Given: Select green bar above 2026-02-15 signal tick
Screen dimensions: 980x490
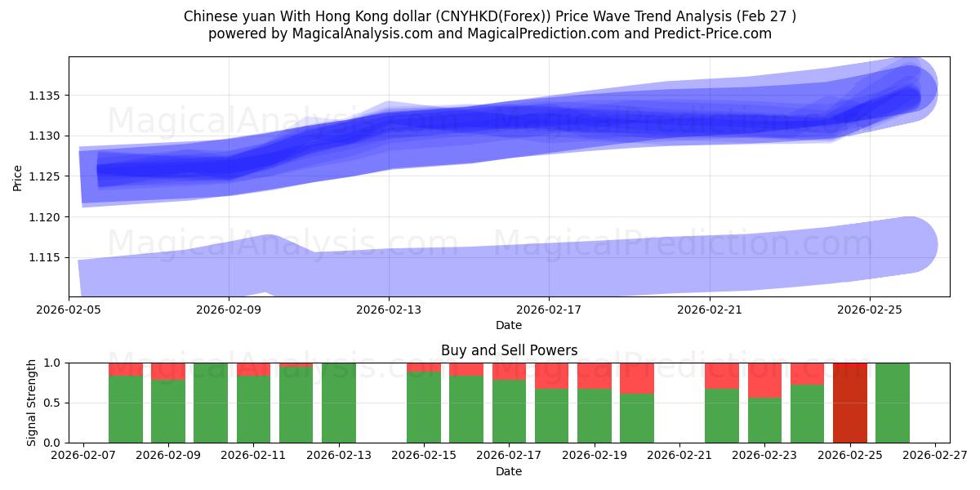Looking at the screenshot, I should tap(424, 408).
